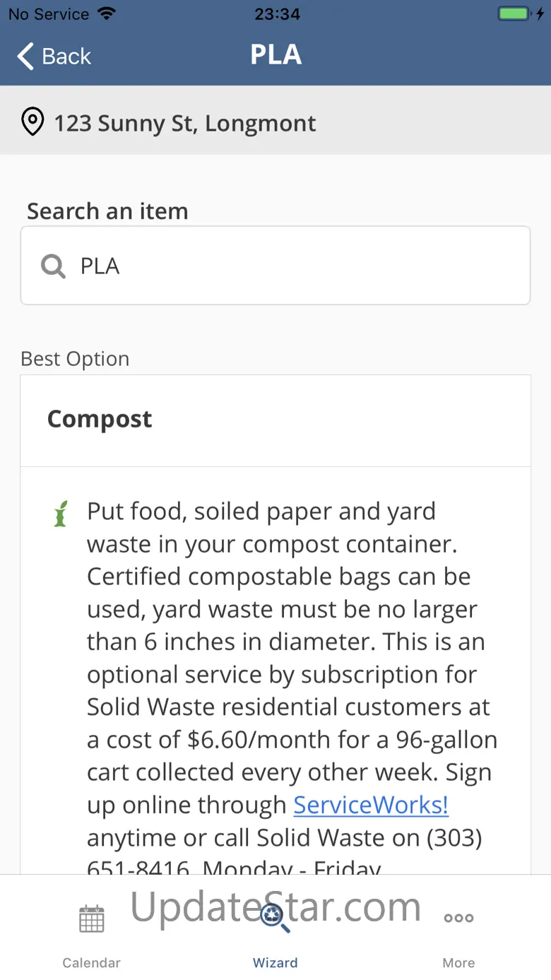Open the More three-dots icon
The height and width of the screenshot is (980, 551).
458,918
